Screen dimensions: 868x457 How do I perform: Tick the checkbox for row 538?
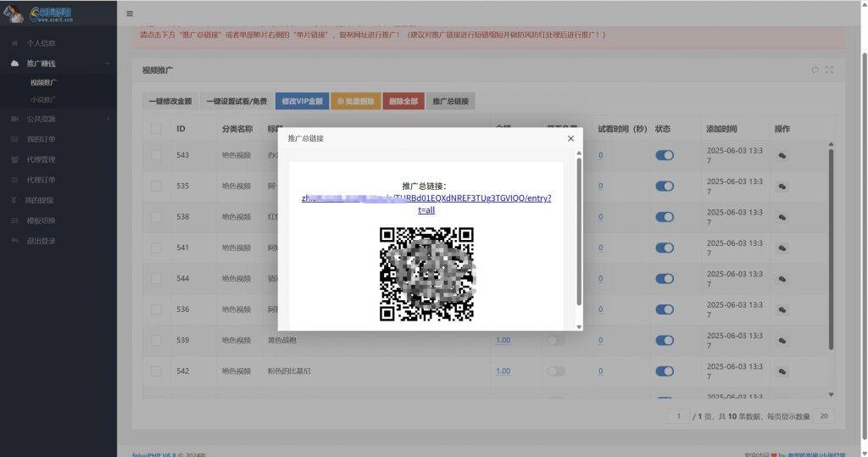[x=156, y=217]
